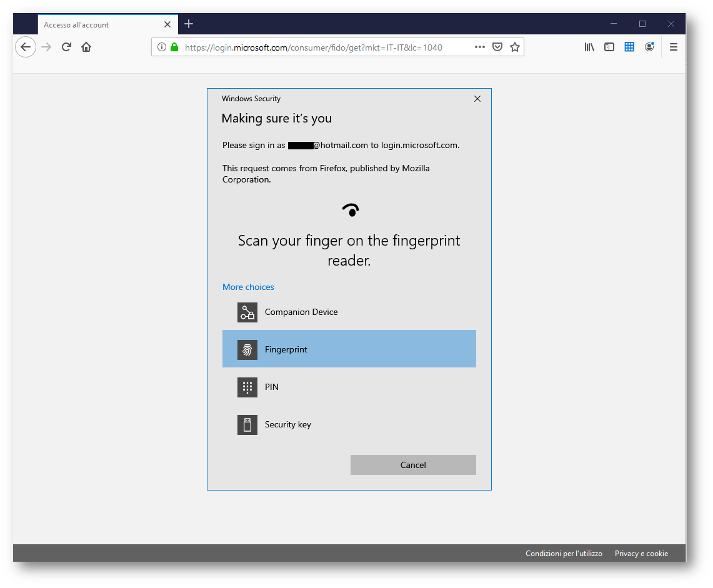Close the Firefox window

point(671,24)
